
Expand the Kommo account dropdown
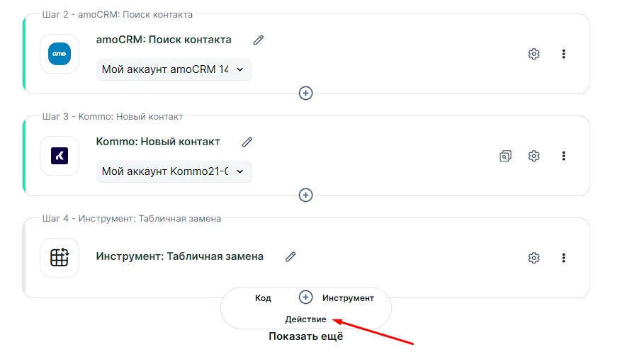pyautogui.click(x=174, y=171)
